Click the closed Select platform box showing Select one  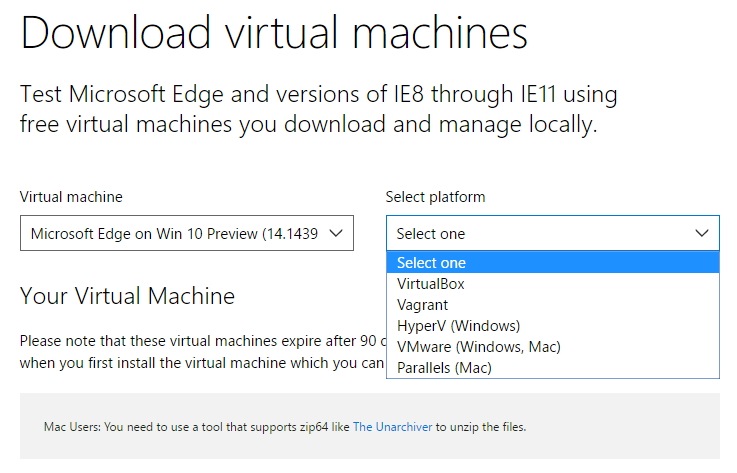pyautogui.click(x=553, y=233)
